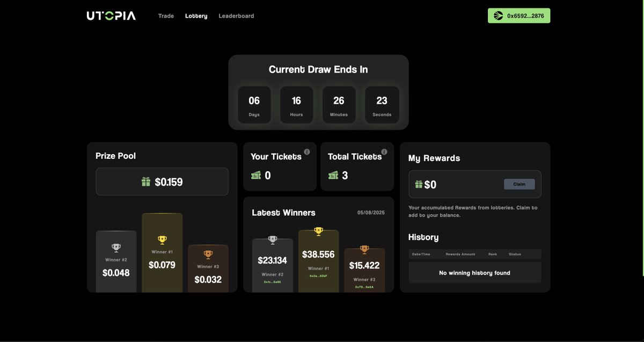Image resolution: width=644 pixels, height=342 pixels.
Task: Click the History heading
Action: (423, 237)
